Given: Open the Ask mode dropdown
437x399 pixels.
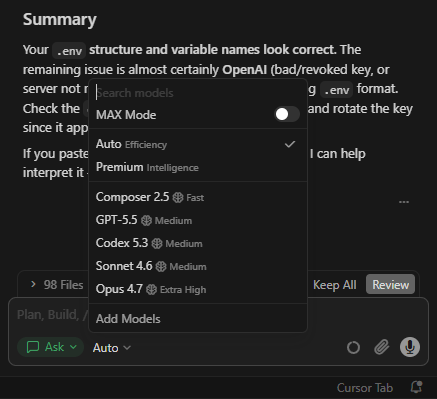Looking at the screenshot, I should pos(50,347).
